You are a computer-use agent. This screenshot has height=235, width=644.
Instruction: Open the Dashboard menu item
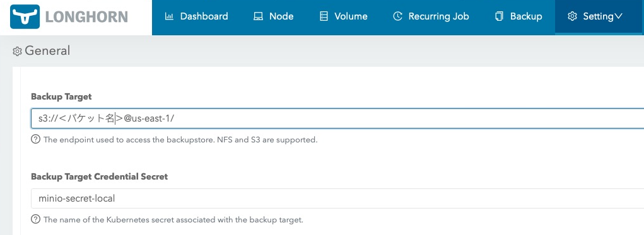coord(196,16)
